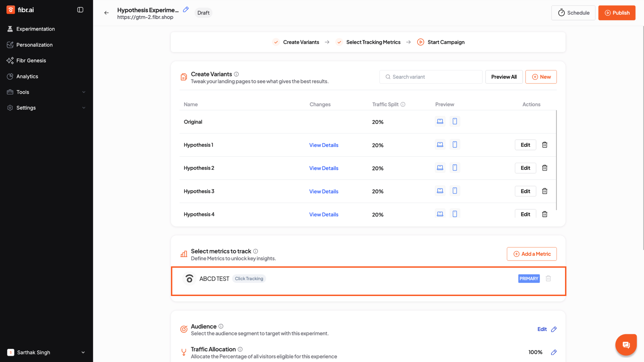
Task: View Details of Hypothesis 3 changes
Action: click(324, 191)
